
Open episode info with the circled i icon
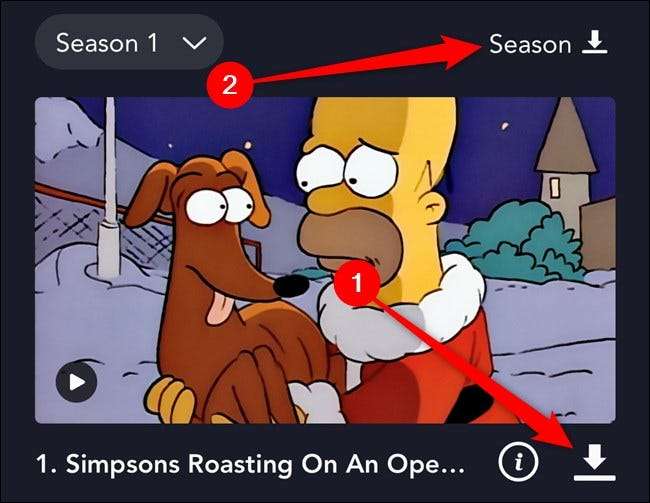point(518,462)
